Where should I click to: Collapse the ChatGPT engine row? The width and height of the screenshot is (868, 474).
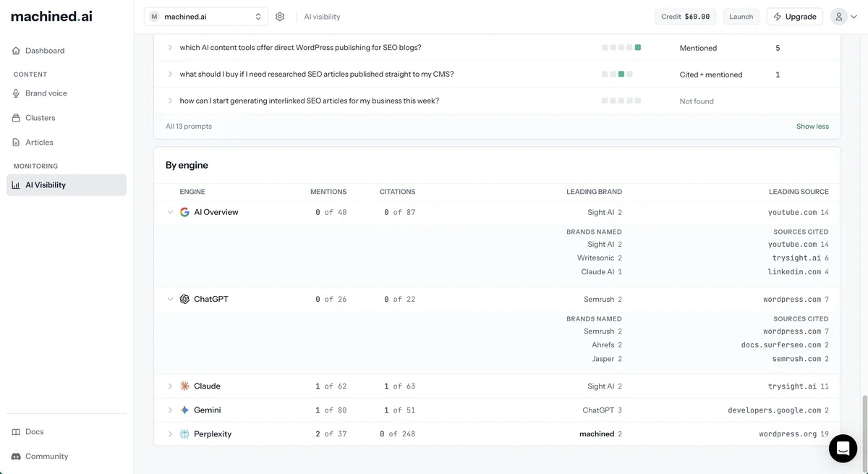171,300
